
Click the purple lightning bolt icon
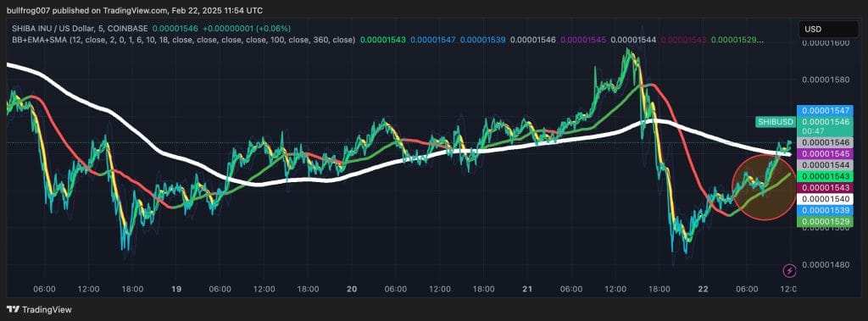click(x=789, y=271)
